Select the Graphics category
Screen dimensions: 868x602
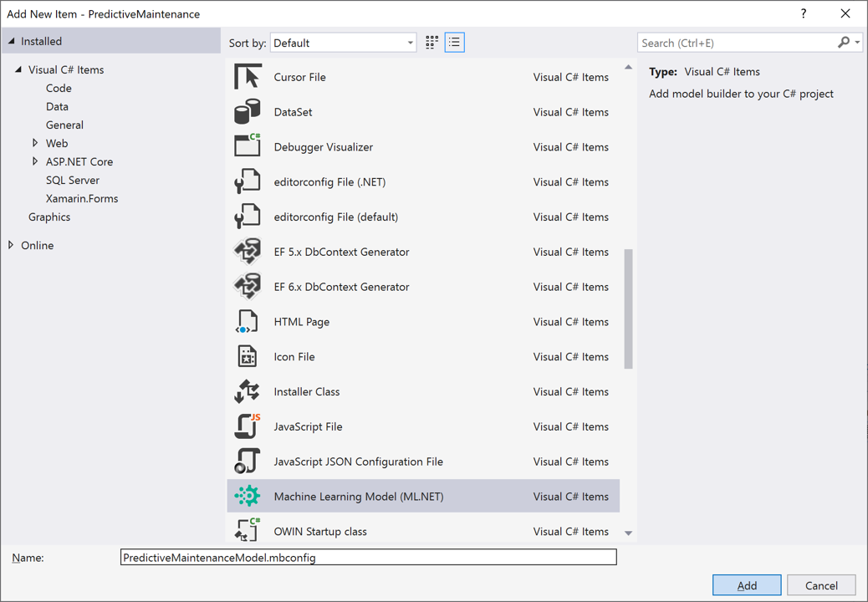click(49, 217)
